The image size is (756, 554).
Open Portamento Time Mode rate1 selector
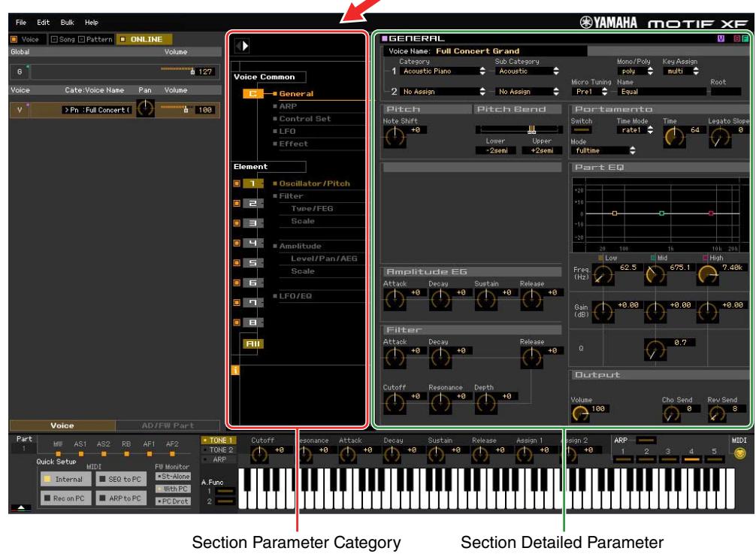click(x=635, y=130)
